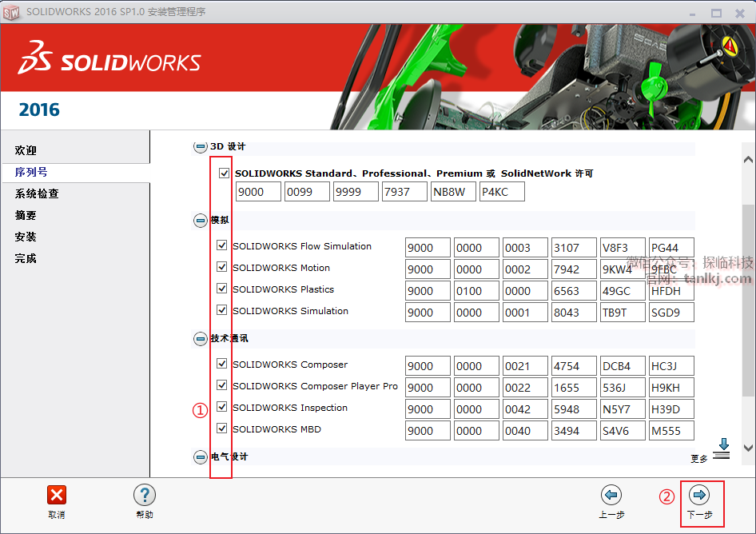
Task: Uncheck SOLIDWORKS Standard, Professional, Premium checkbox
Action: click(224, 173)
